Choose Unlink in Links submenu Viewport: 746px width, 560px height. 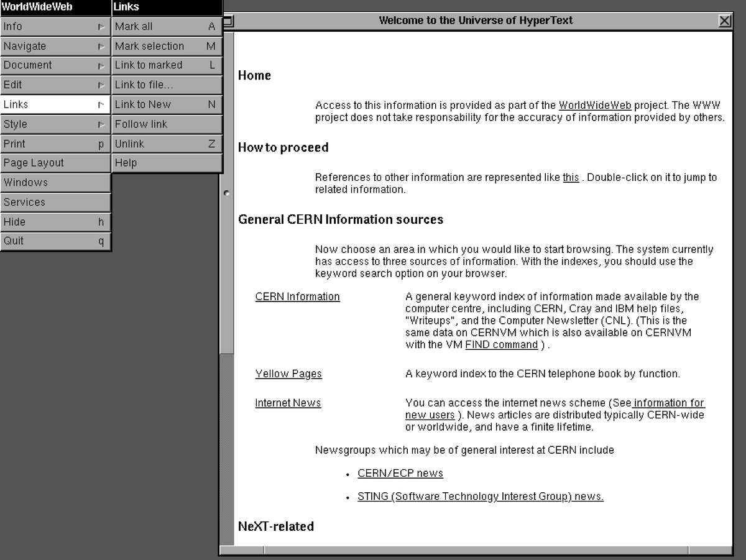(x=167, y=144)
